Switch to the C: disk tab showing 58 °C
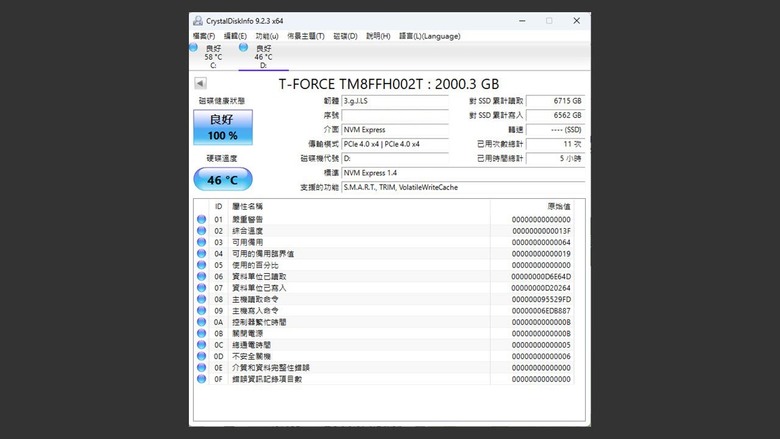This screenshot has width=780, height=439. point(213,57)
